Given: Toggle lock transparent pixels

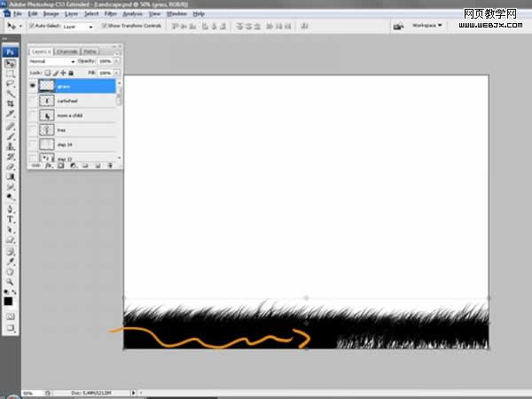Looking at the screenshot, I should [x=48, y=73].
